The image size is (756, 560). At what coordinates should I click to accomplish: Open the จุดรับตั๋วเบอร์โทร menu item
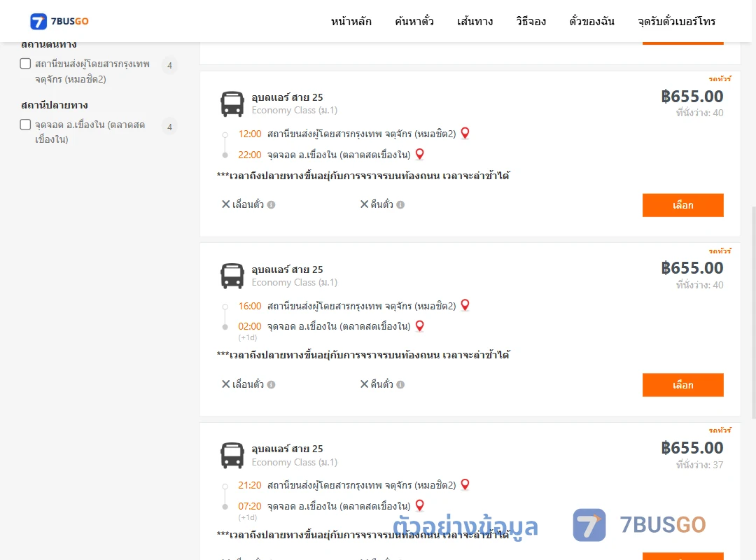pyautogui.click(x=676, y=21)
